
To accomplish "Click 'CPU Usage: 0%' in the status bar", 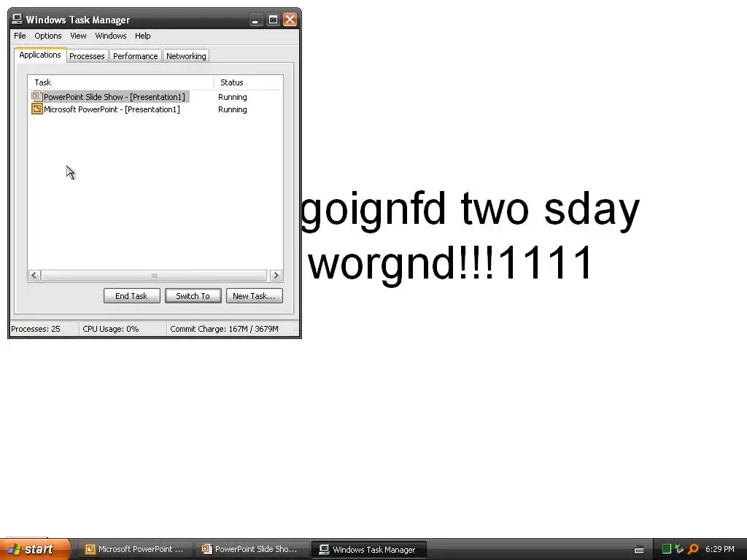I will coord(111,329).
